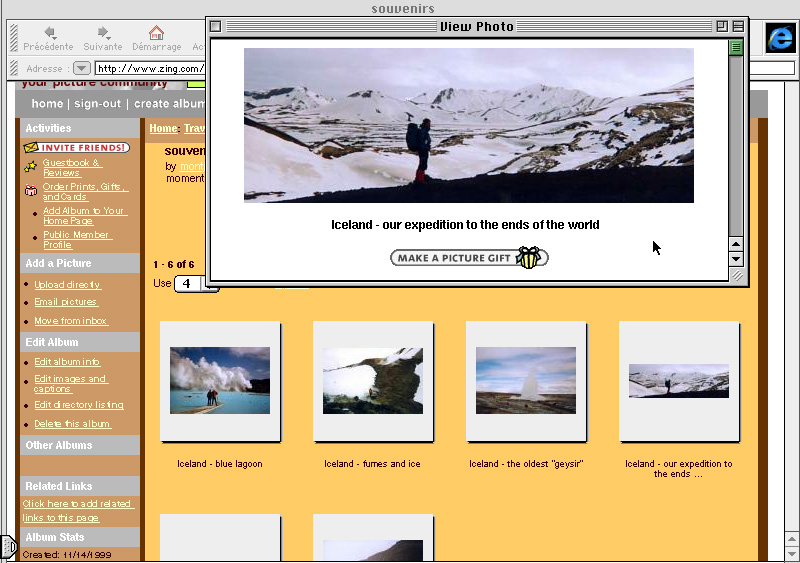This screenshot has height=563, width=800.
Task: Click the 'Iceland - blue lagoon' caption
Action: pos(220,464)
